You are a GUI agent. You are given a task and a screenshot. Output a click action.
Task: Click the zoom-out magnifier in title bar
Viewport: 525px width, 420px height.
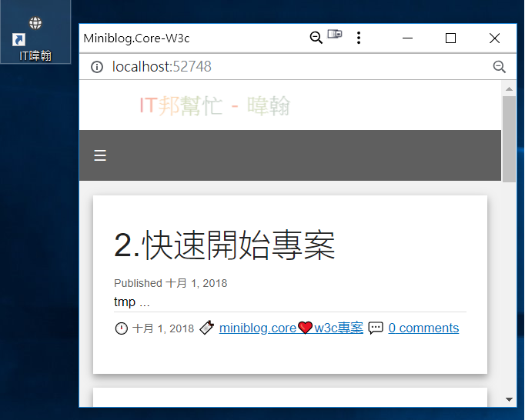click(316, 38)
